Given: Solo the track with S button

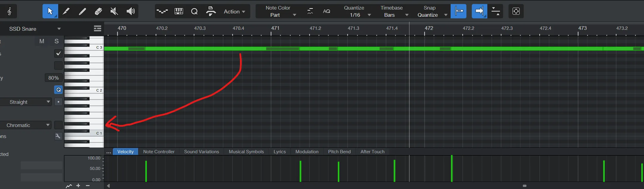Looking at the screenshot, I should click(x=56, y=41).
